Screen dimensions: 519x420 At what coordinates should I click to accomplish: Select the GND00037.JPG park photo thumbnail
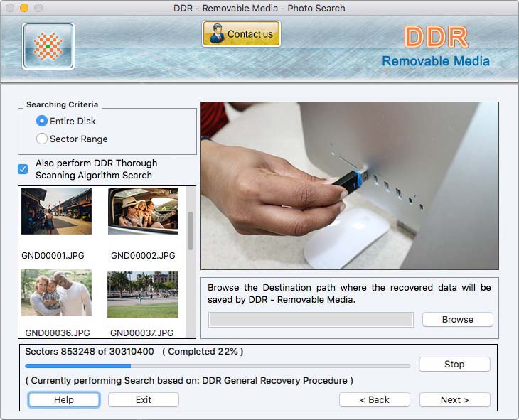pyautogui.click(x=143, y=295)
